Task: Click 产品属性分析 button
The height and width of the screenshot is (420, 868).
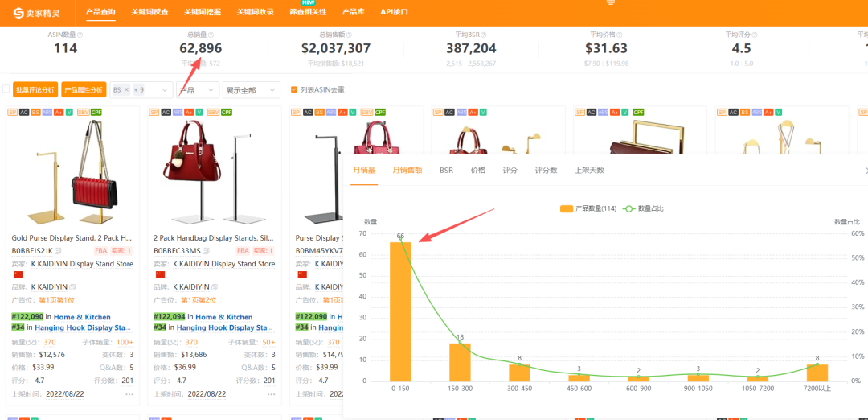Action: tap(83, 90)
